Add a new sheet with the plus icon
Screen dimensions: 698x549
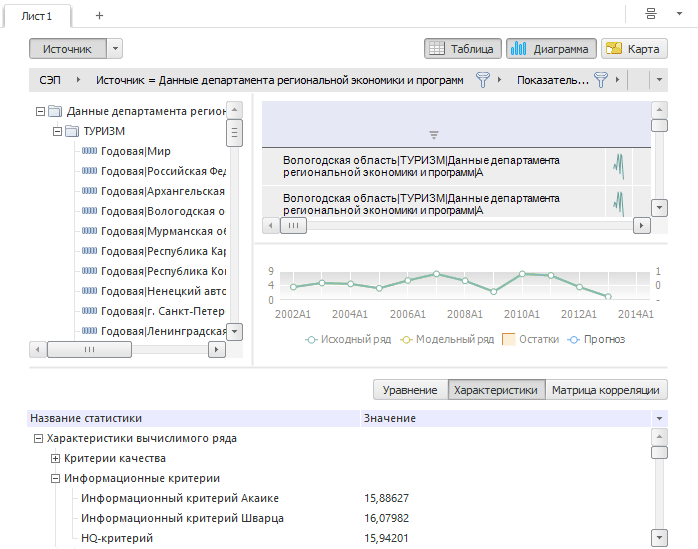point(99,15)
